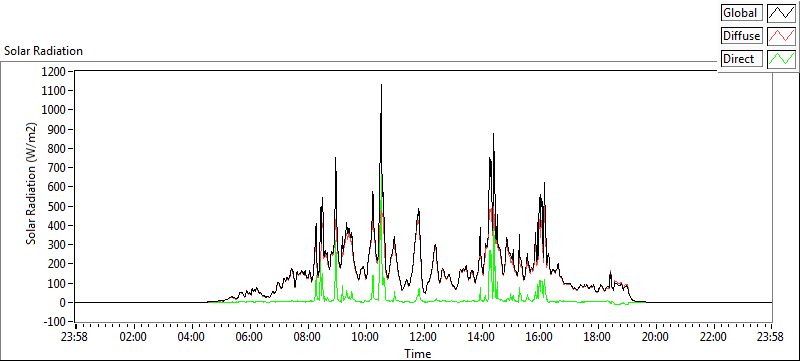Click the Global plot legend line sample
Screen dimensions: 800x361
tap(781, 13)
